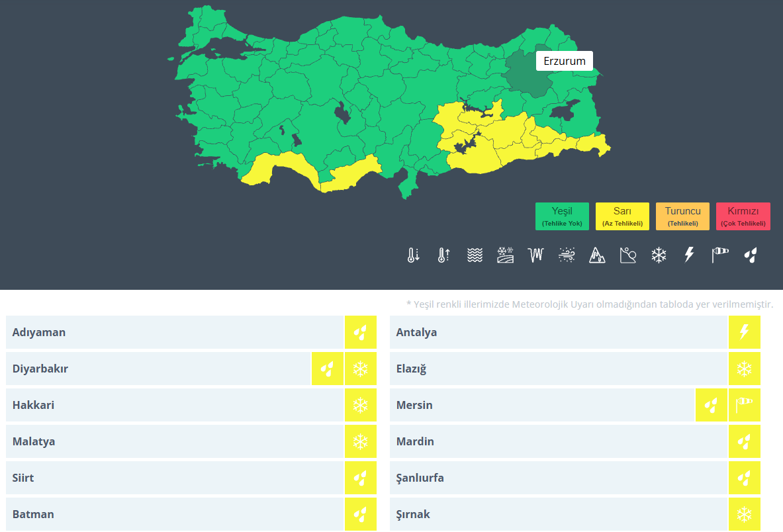Click the Kırmızı (Çok Tehlikeli) legend box
Image resolution: width=783 pixels, height=532 pixels.
click(743, 216)
